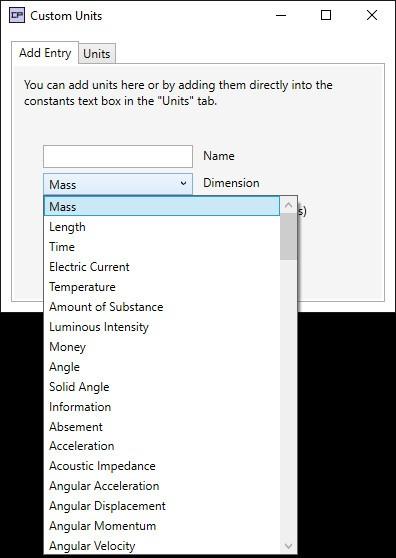Select the Temperature option
Viewport: 396px width, 558px height.
coord(162,287)
